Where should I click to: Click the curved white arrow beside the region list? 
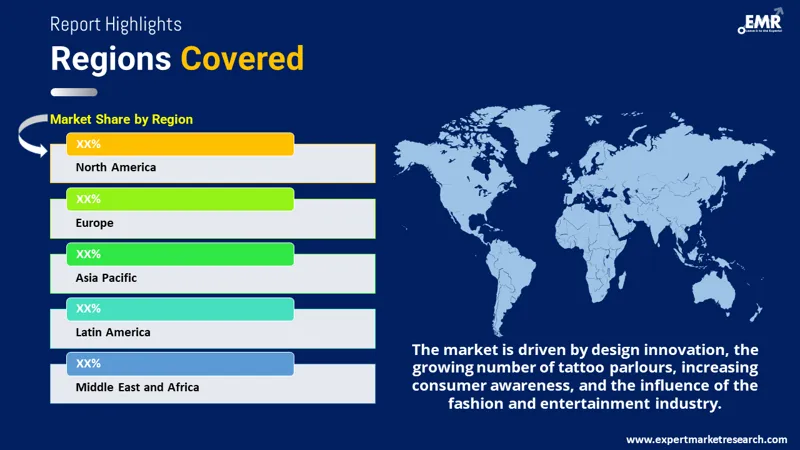[x=34, y=135]
